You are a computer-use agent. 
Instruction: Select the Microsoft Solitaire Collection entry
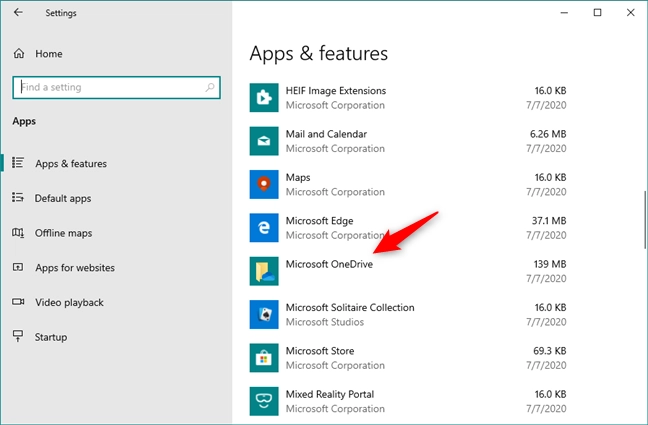[408, 315]
